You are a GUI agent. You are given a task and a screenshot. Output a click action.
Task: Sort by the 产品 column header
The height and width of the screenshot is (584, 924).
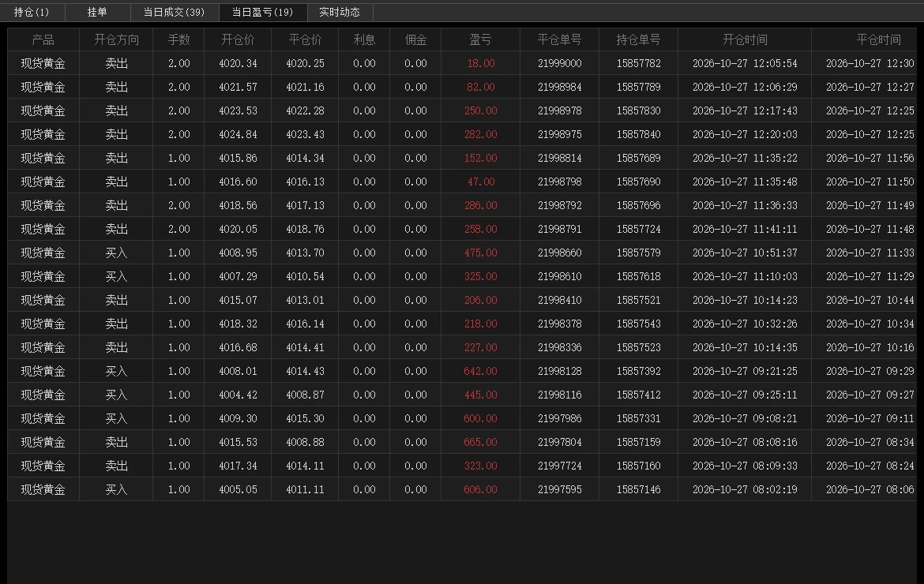pyautogui.click(x=43, y=39)
